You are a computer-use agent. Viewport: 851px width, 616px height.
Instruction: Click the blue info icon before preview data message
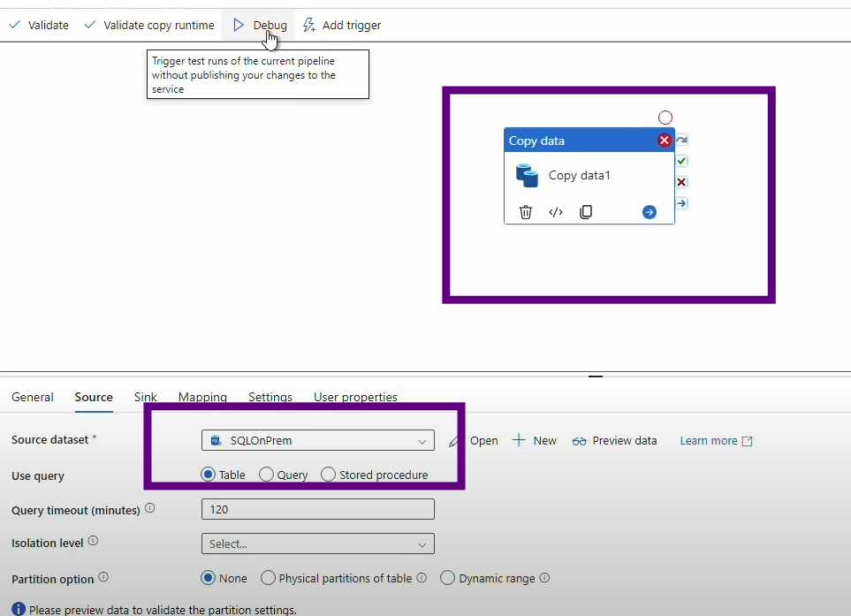(19, 609)
